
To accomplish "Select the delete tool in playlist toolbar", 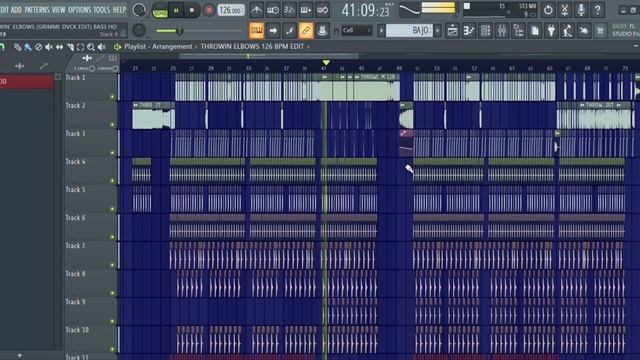I will 38,47.
